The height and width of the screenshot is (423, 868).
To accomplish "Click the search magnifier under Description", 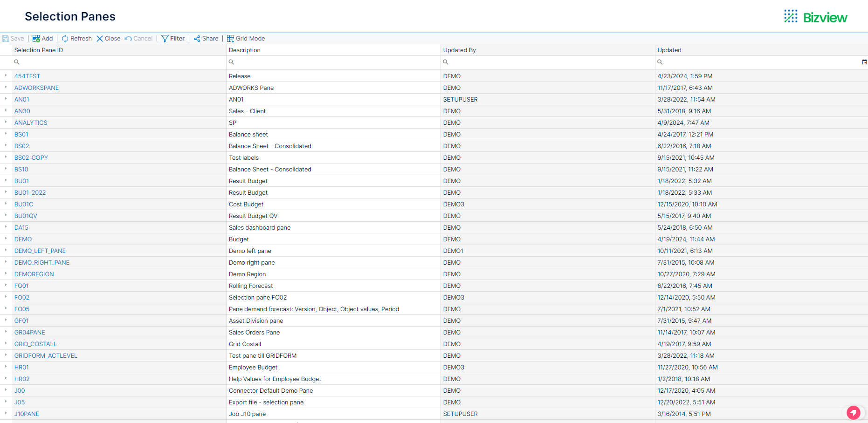I will [x=231, y=62].
